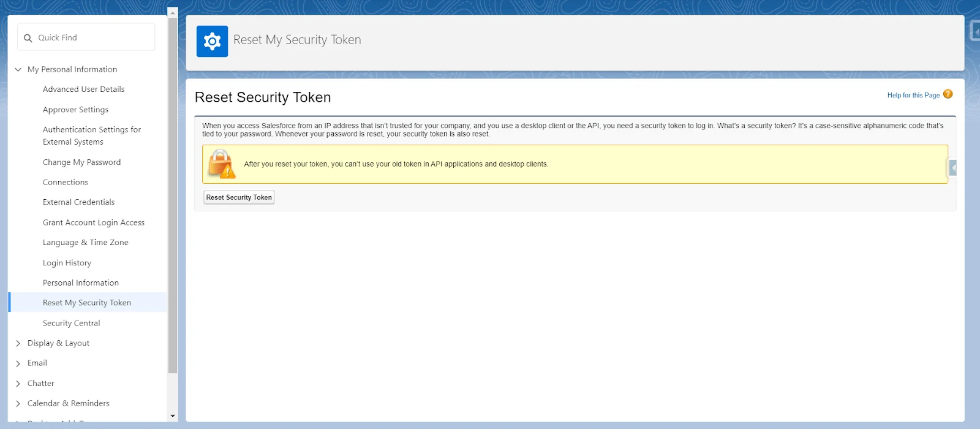Expand the Calendar & Reminders section
This screenshot has height=429, width=980.
pyautogui.click(x=18, y=403)
